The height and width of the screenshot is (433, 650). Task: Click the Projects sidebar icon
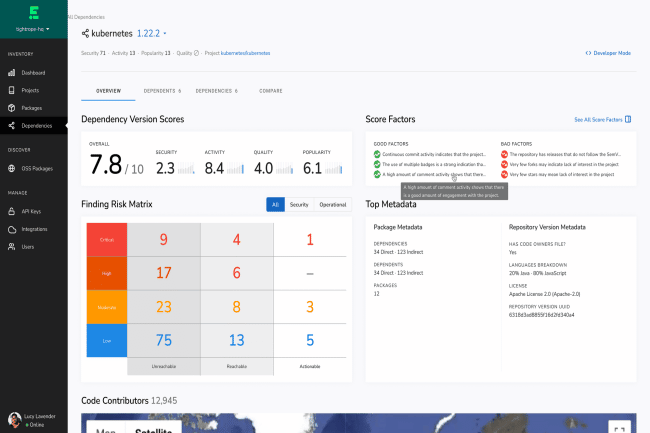(x=12, y=90)
